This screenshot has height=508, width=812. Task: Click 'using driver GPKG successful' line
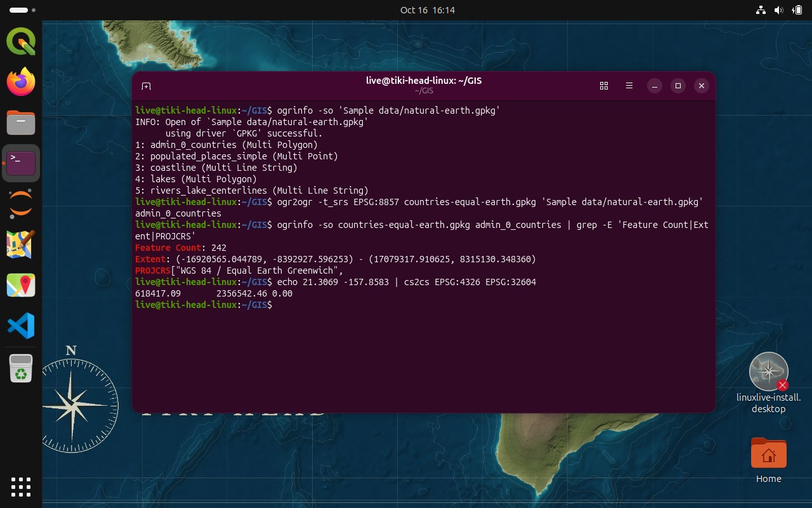244,133
